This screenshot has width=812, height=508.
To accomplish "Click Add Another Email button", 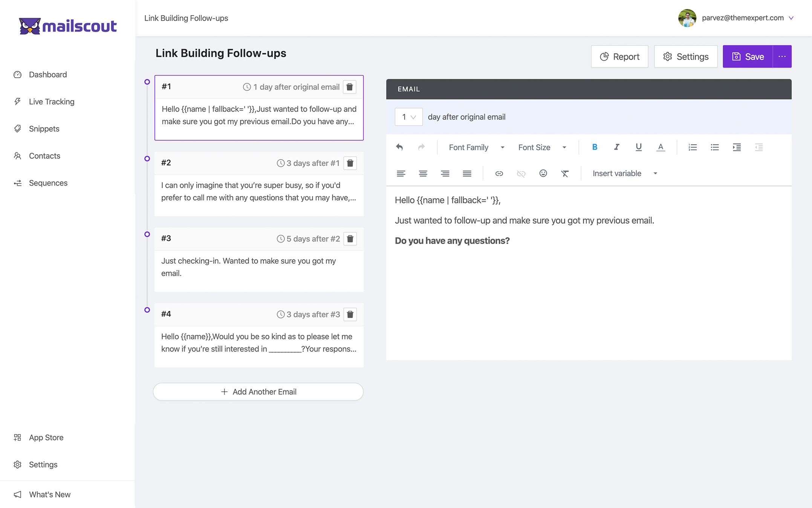I will coord(258,391).
